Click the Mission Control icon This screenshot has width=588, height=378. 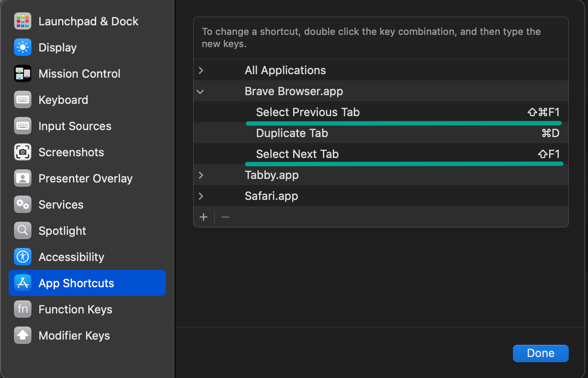point(23,73)
